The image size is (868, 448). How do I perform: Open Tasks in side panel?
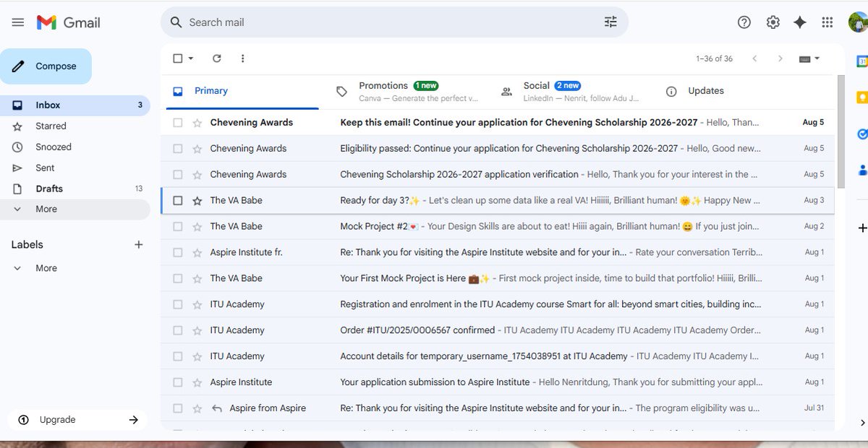(x=862, y=134)
